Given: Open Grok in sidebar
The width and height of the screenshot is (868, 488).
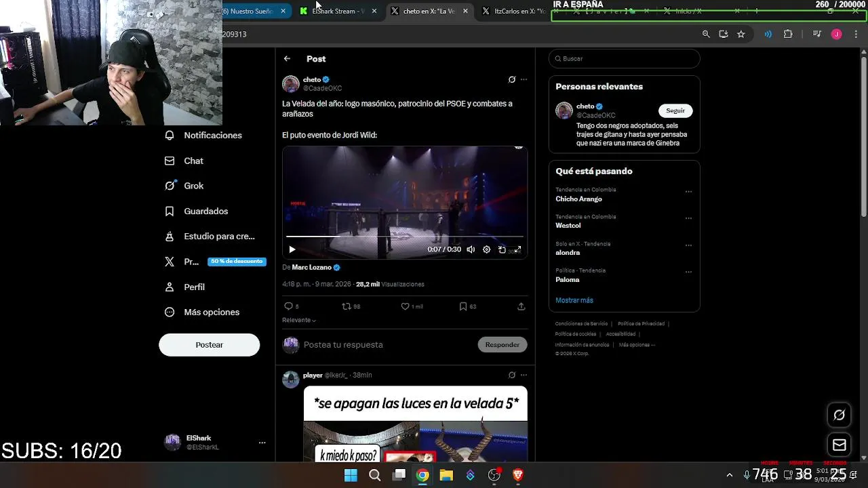Looking at the screenshot, I should tap(184, 186).
